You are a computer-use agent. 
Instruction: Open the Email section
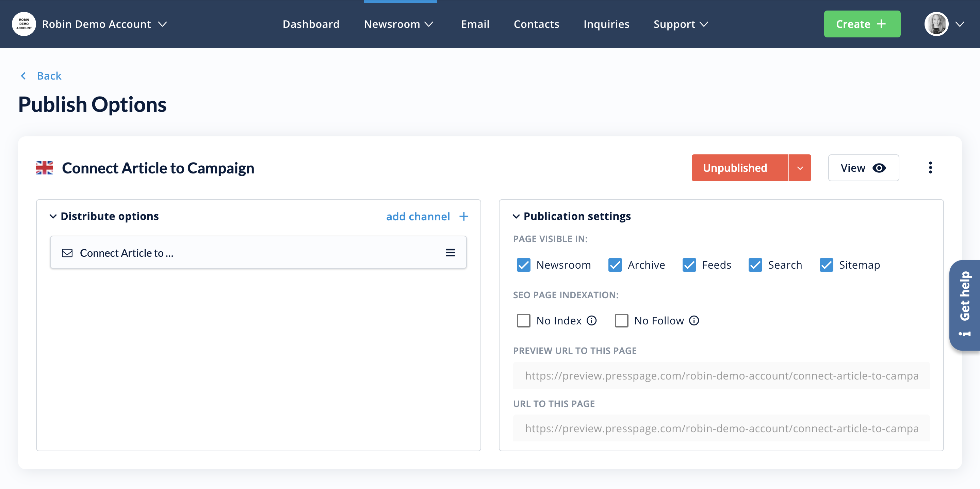point(475,24)
